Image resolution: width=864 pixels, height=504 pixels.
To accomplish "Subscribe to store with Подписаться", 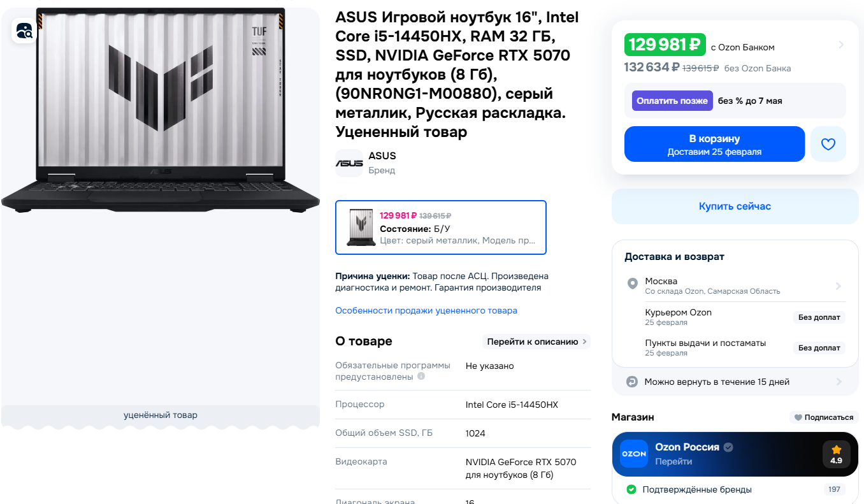I will (x=824, y=417).
